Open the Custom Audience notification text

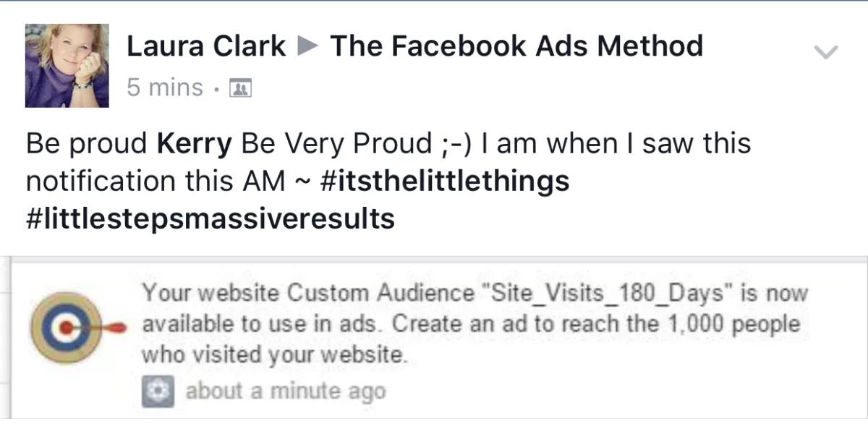(x=475, y=325)
